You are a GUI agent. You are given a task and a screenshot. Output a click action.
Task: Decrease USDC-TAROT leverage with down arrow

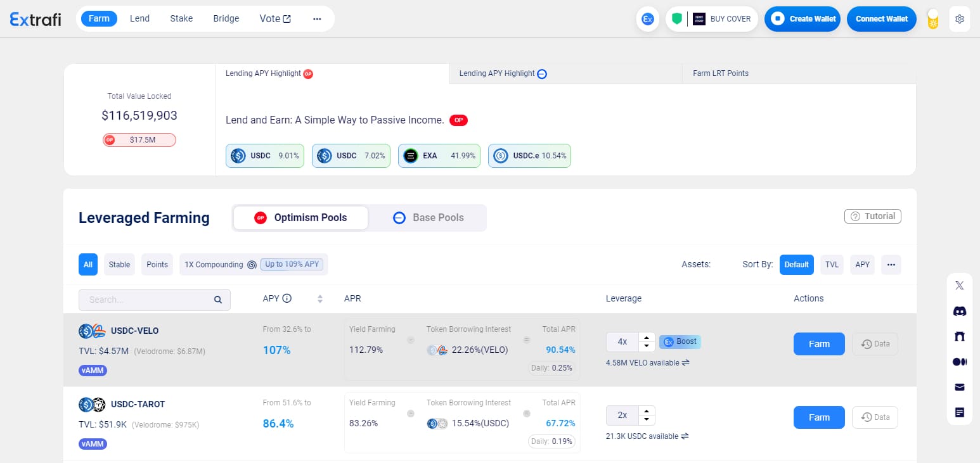[x=646, y=419]
